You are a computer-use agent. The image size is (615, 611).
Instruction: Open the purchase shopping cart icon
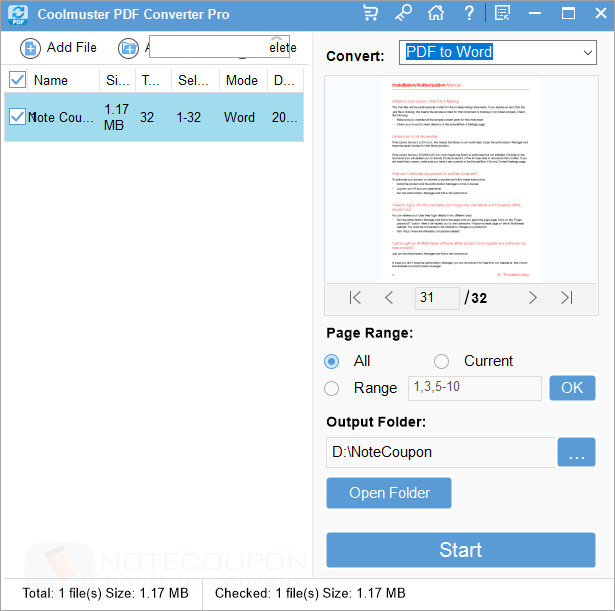tap(371, 13)
